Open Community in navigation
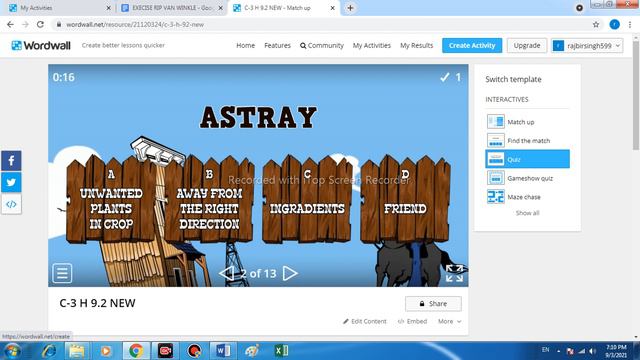Image resolution: width=640 pixels, height=360 pixels. click(x=322, y=45)
